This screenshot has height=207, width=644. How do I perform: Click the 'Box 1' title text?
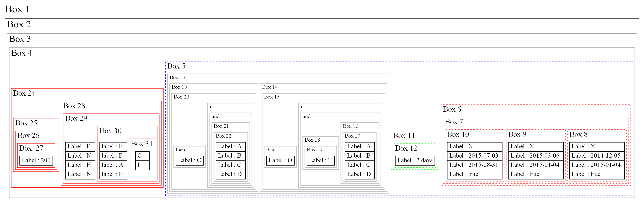coord(17,9)
